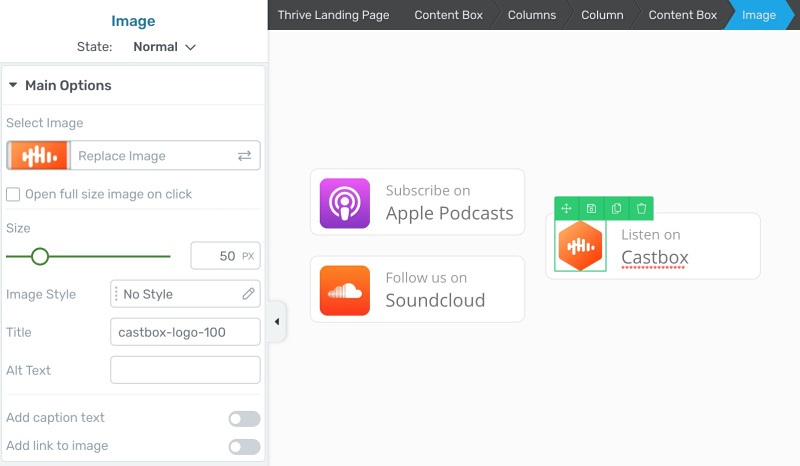The width and height of the screenshot is (800, 466).
Task: Click the Apple Podcasts heading text
Action: tap(449, 213)
